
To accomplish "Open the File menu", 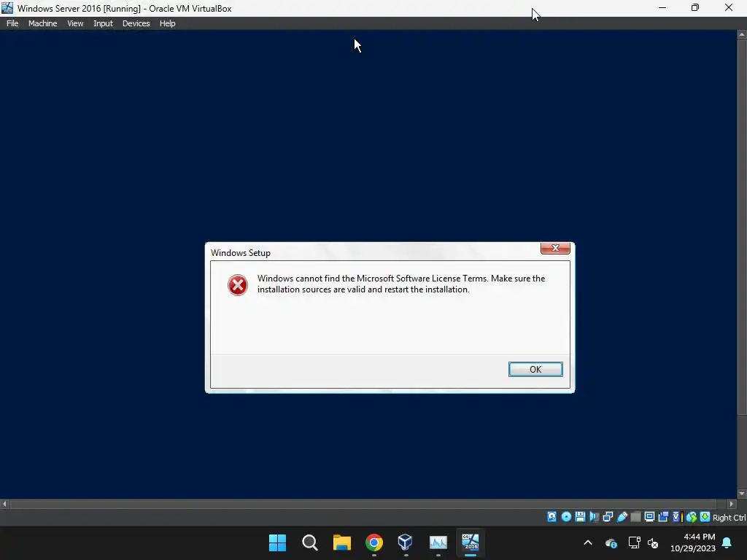I will click(12, 23).
